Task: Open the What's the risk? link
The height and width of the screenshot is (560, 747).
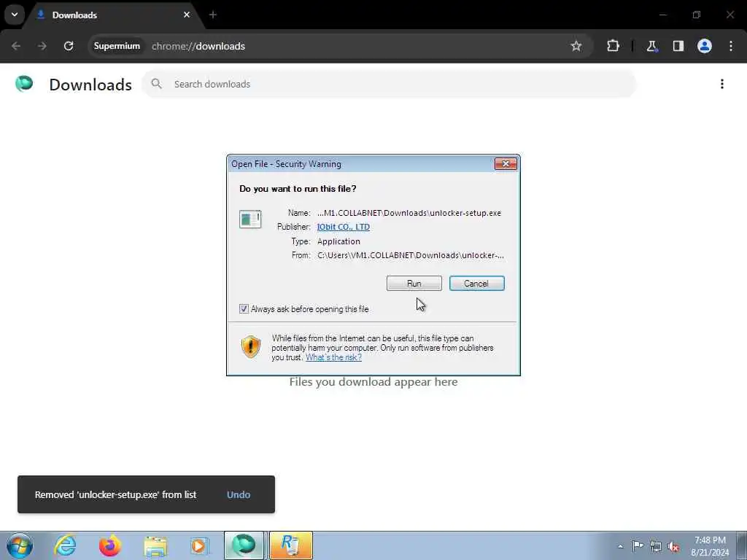Action: click(x=333, y=357)
